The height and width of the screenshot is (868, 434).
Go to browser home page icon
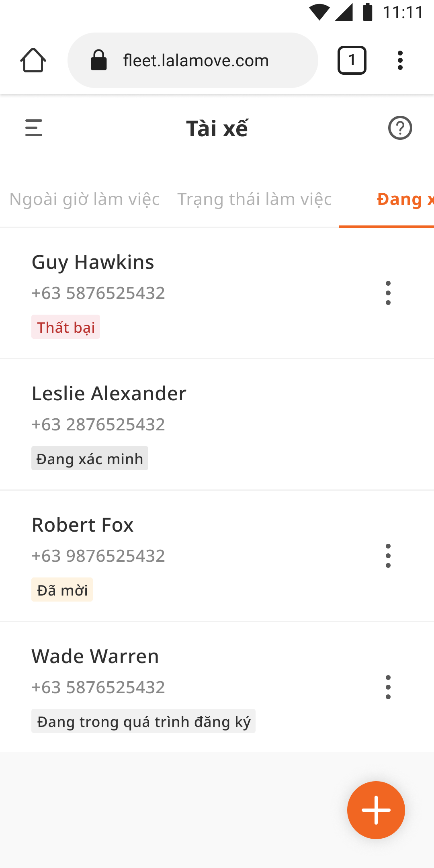pyautogui.click(x=33, y=60)
